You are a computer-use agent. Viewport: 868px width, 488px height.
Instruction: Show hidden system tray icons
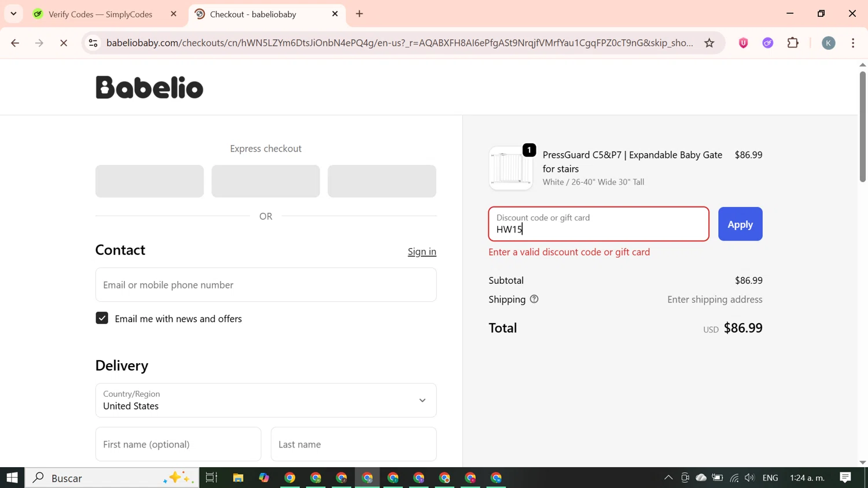click(668, 478)
